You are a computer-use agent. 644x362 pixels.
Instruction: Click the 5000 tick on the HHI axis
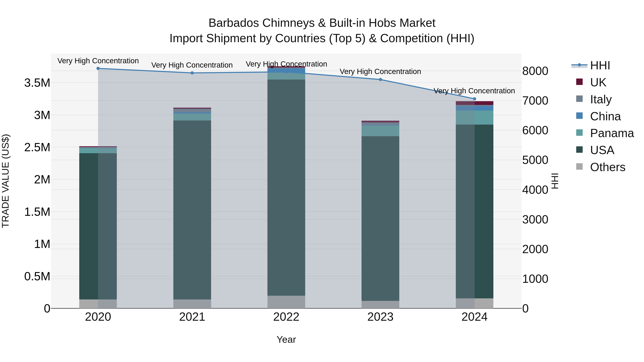click(x=535, y=160)
